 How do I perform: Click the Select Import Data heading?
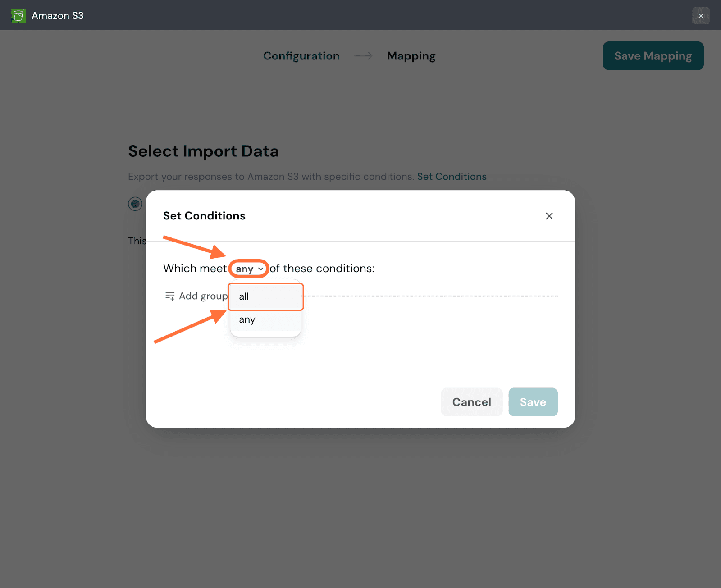tap(203, 151)
